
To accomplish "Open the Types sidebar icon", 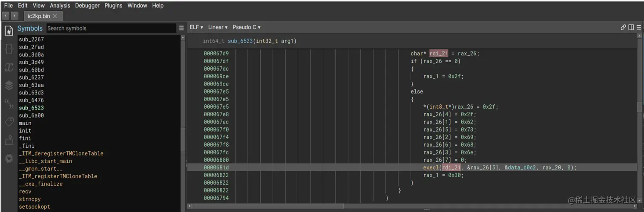I will 9,49.
